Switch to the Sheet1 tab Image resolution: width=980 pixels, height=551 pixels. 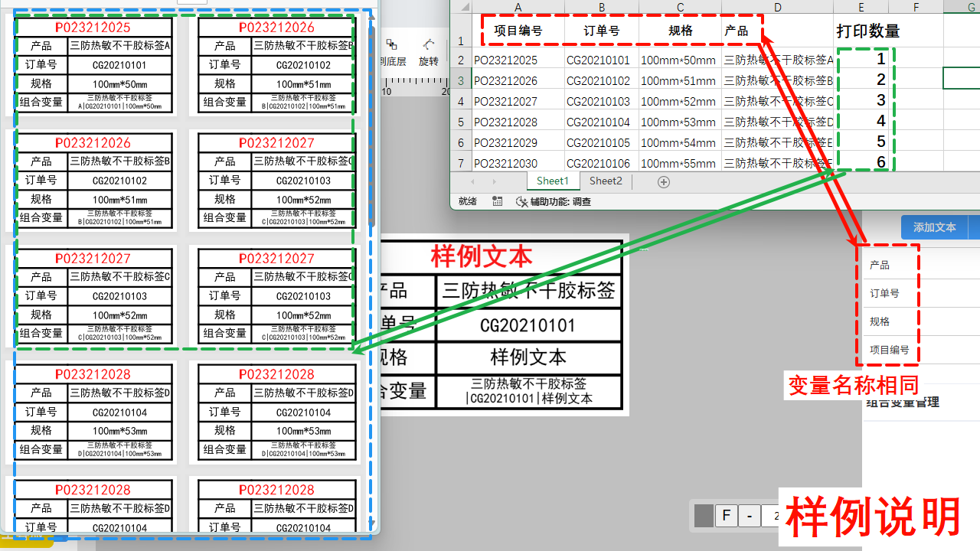[x=553, y=181]
